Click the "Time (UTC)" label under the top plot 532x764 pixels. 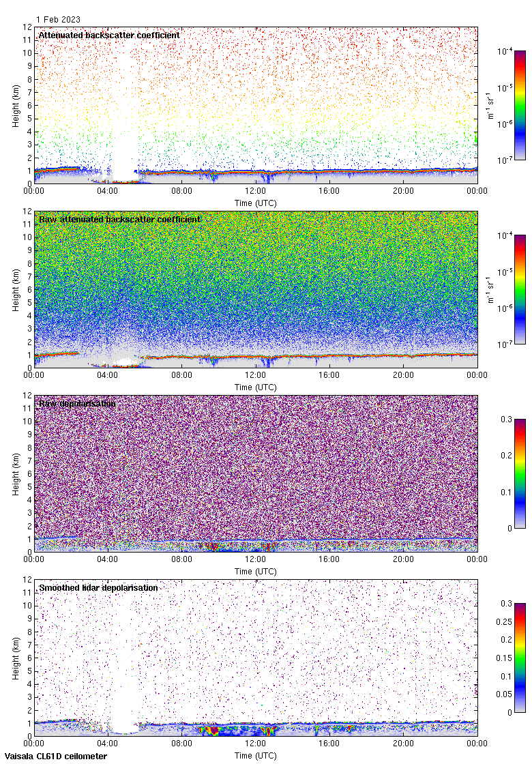tap(255, 203)
